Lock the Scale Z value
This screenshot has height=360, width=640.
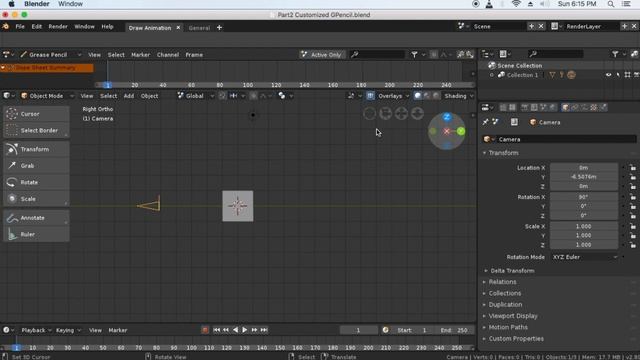(633, 245)
